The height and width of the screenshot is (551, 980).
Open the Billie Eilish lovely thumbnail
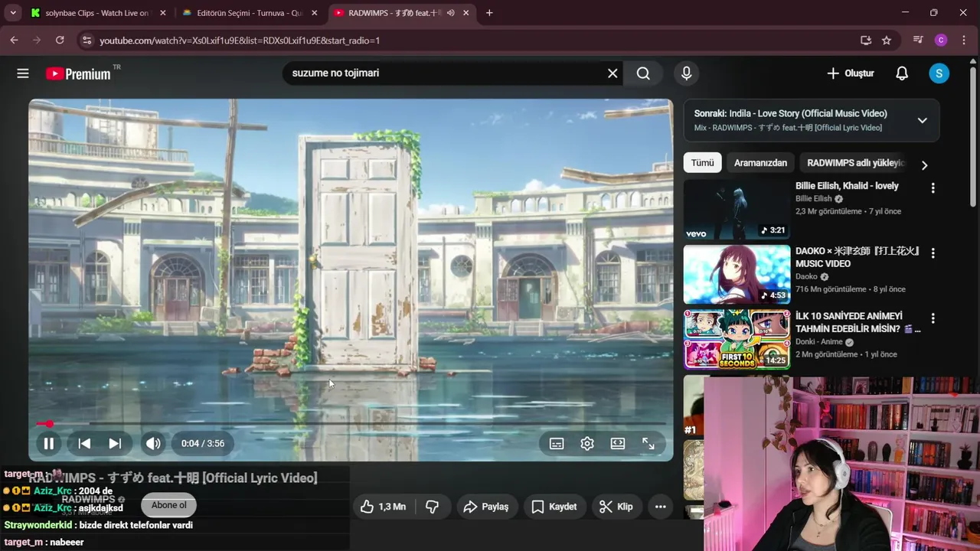click(737, 209)
